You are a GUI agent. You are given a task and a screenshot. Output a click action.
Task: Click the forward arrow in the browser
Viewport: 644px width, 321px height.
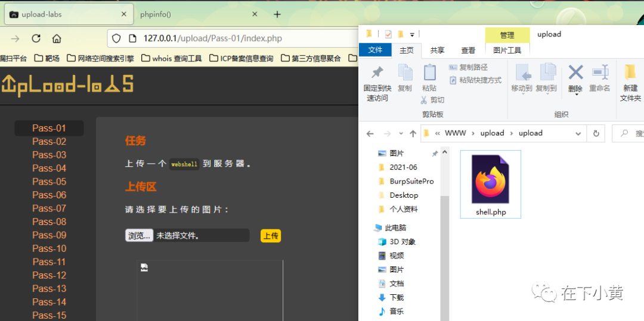[15, 39]
